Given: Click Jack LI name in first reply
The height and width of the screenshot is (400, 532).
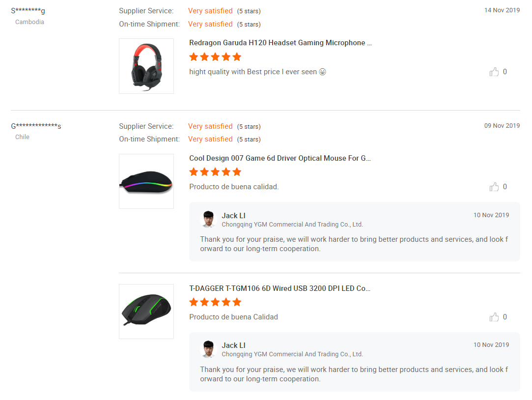Looking at the screenshot, I should [x=233, y=216].
